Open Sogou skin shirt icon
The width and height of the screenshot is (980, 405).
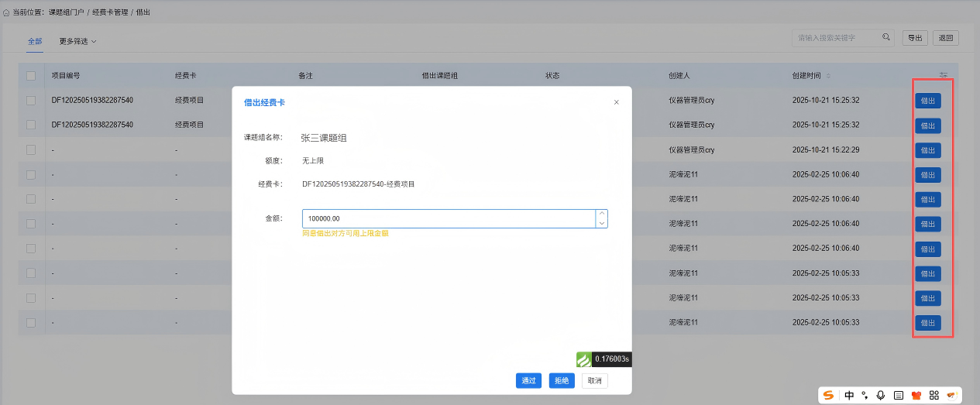[916, 395]
